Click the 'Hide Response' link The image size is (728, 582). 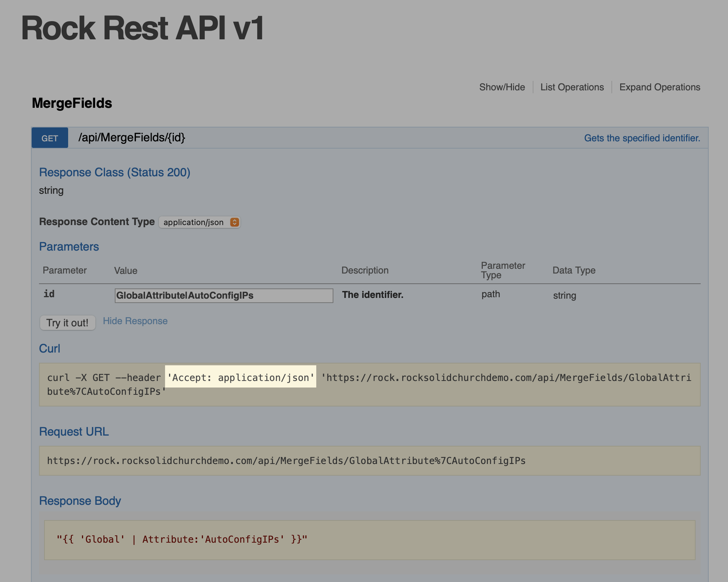(135, 321)
